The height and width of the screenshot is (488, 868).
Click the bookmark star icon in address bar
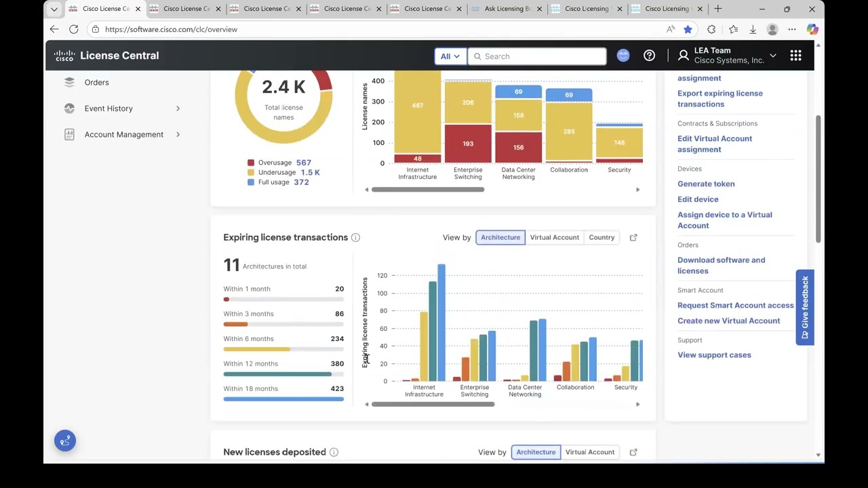(x=688, y=29)
